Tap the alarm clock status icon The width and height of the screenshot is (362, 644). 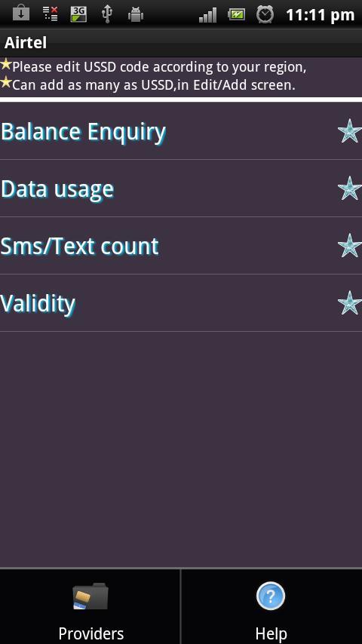[x=265, y=14]
